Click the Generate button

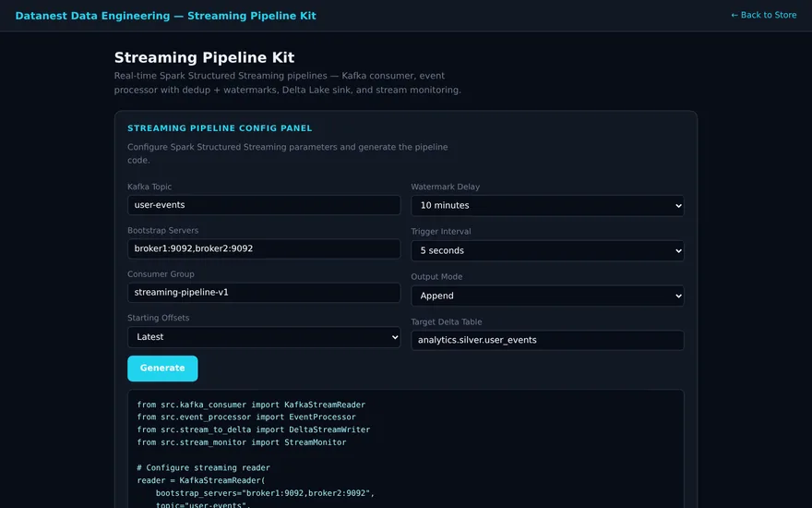click(x=162, y=368)
